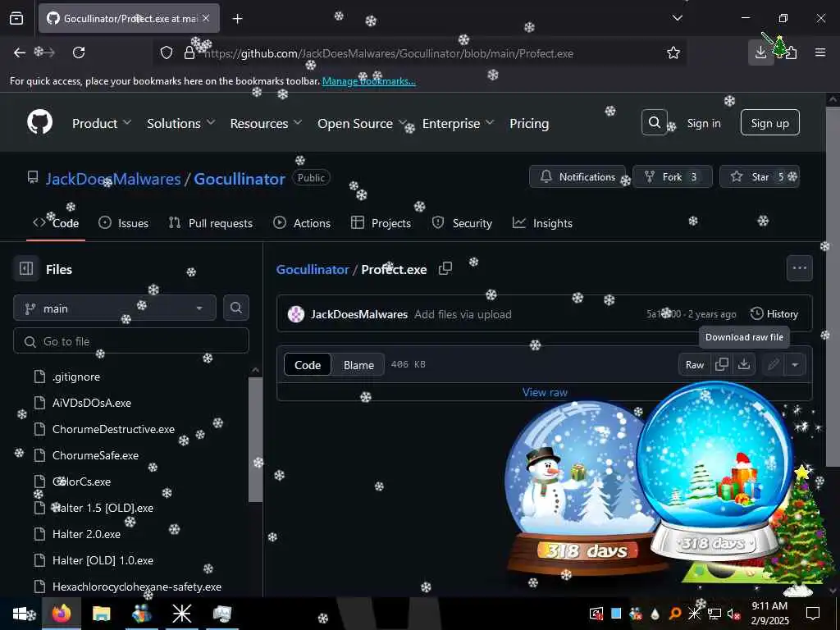Open the Issues tab
This screenshot has width=840, height=630.
tap(123, 223)
